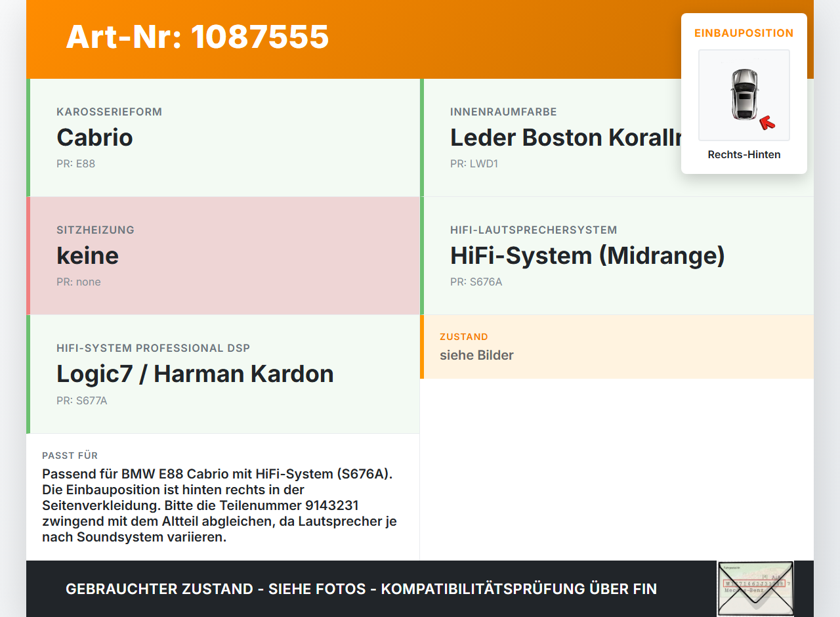The width and height of the screenshot is (840, 617).
Task: Click the Rechts-Hinten position label
Action: 744,155
